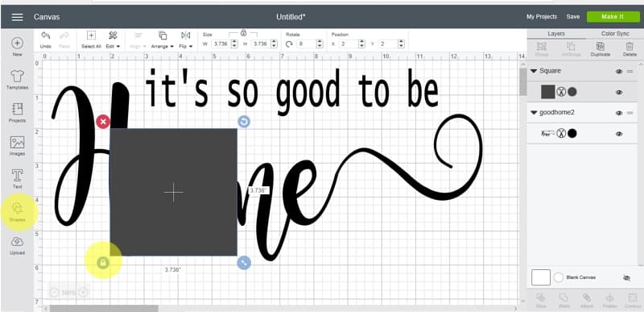644x312 pixels.
Task: Click the Canvas title label
Action: [x=47, y=17]
